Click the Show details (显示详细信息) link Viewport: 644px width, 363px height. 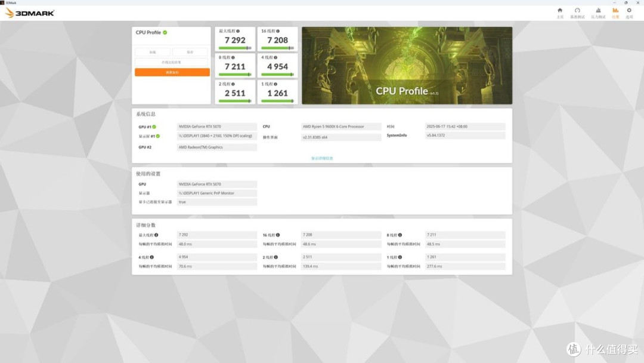322,158
